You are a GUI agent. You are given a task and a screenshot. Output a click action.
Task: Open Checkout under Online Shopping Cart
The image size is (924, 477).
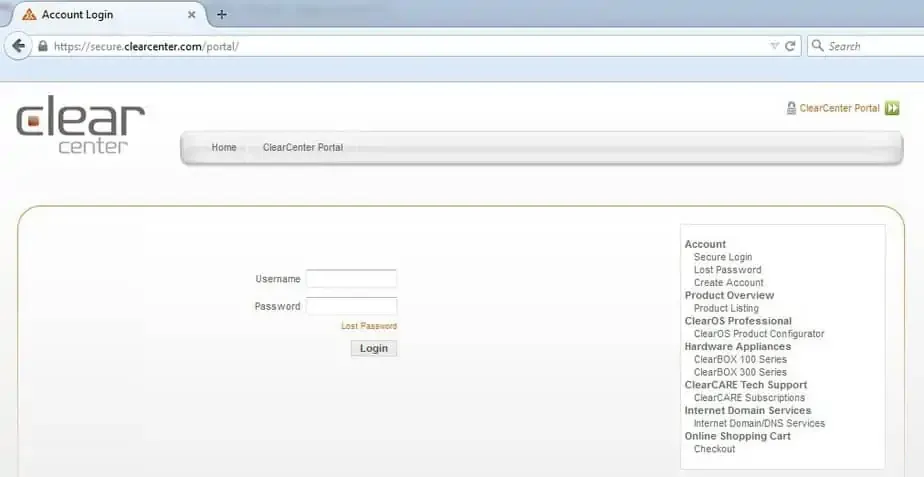(714, 449)
